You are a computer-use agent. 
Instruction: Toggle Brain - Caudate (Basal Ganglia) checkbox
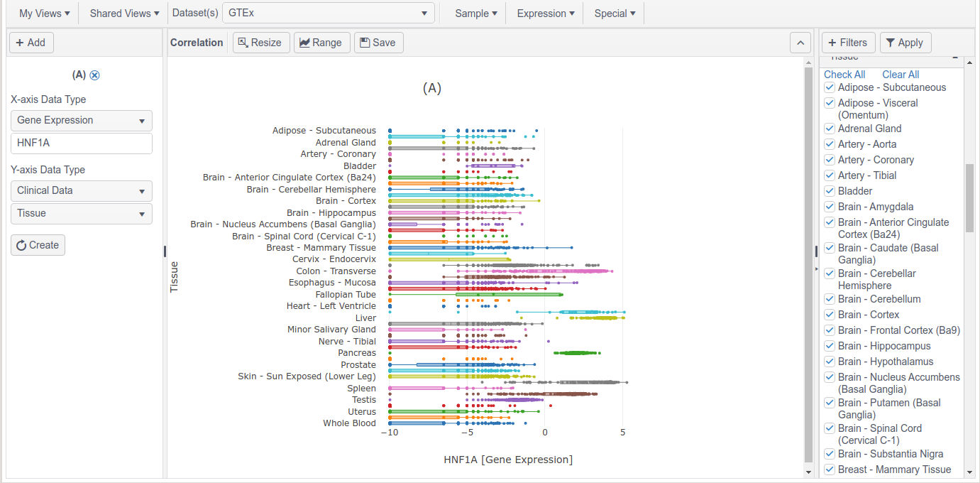[829, 248]
